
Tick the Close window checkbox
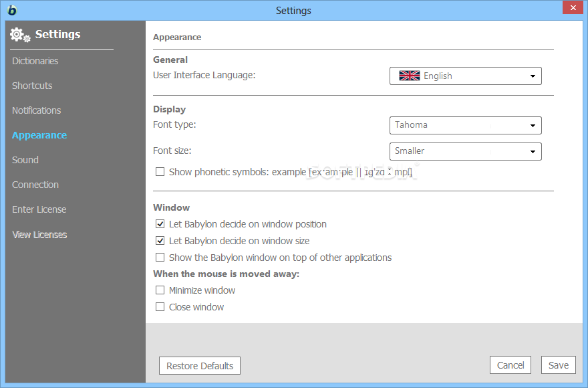(160, 307)
